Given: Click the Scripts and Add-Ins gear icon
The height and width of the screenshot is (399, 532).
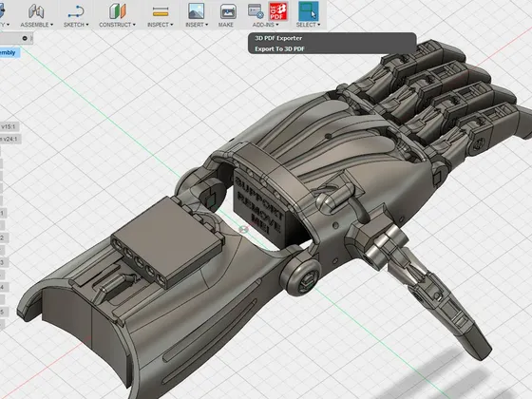Looking at the screenshot, I should pos(256,11).
